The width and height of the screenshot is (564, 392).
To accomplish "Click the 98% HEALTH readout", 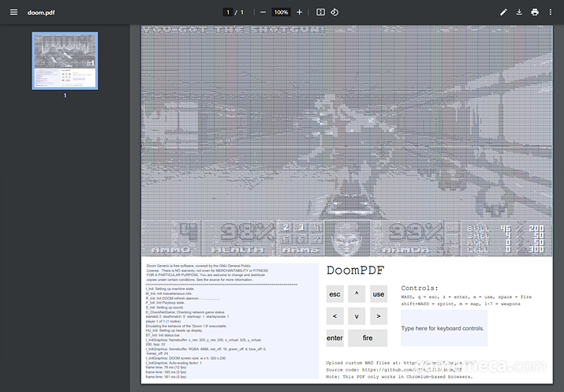I will [238, 238].
